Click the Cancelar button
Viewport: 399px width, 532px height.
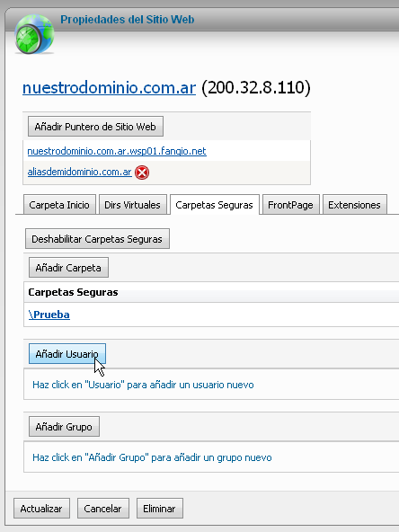(x=102, y=509)
